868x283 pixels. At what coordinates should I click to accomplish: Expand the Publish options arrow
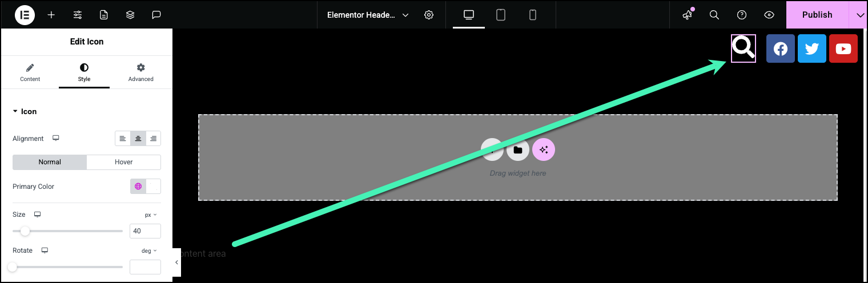pos(859,15)
